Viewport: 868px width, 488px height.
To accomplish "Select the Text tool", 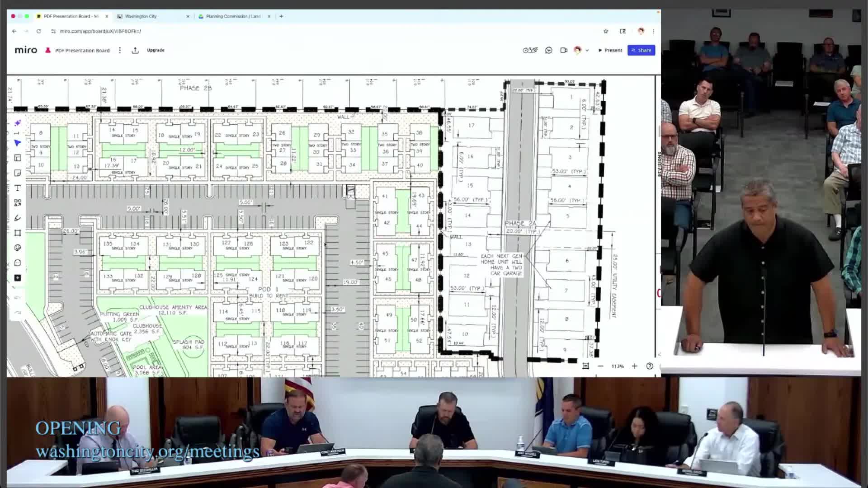I will pyautogui.click(x=18, y=188).
